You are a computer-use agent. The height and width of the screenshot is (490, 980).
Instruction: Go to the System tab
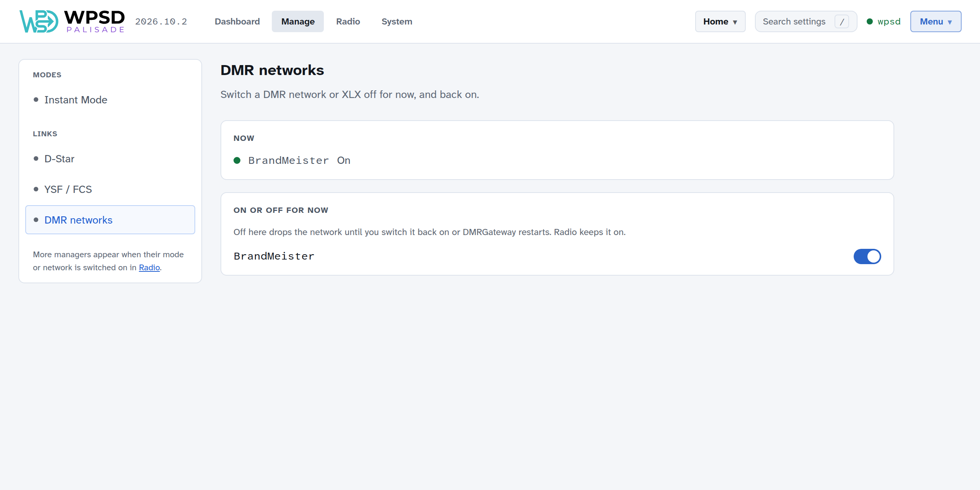[x=397, y=21]
